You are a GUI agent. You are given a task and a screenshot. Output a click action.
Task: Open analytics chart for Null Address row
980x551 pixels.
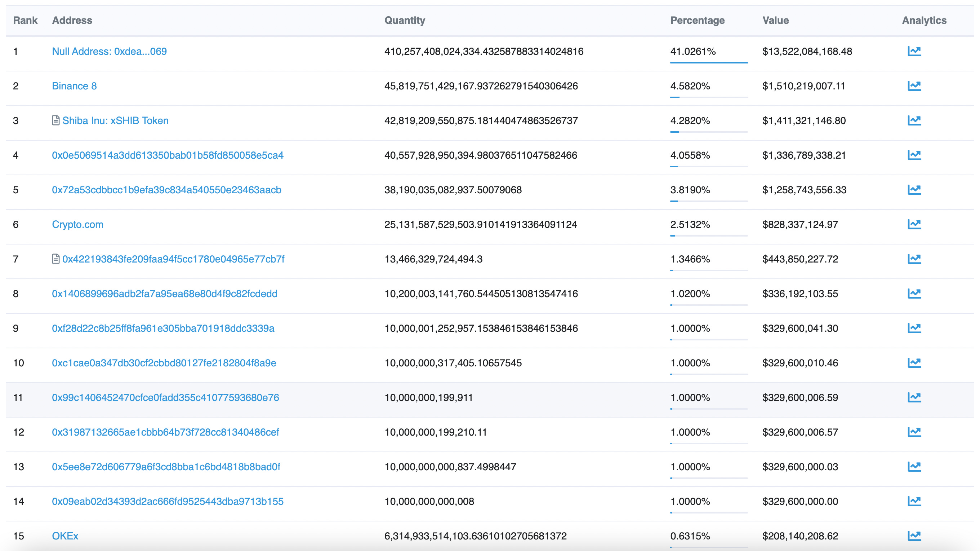[x=914, y=51]
